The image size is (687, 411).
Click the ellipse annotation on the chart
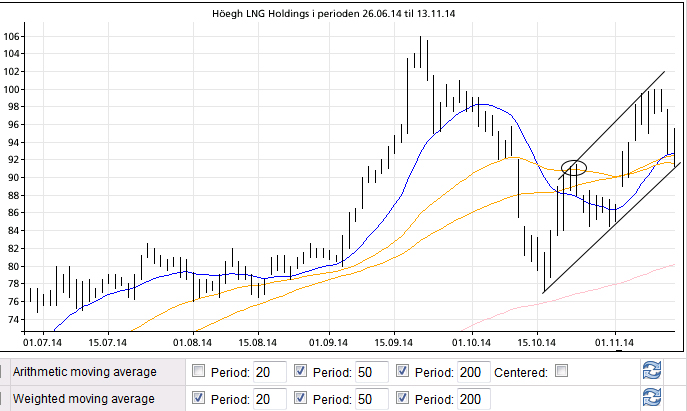[573, 167]
